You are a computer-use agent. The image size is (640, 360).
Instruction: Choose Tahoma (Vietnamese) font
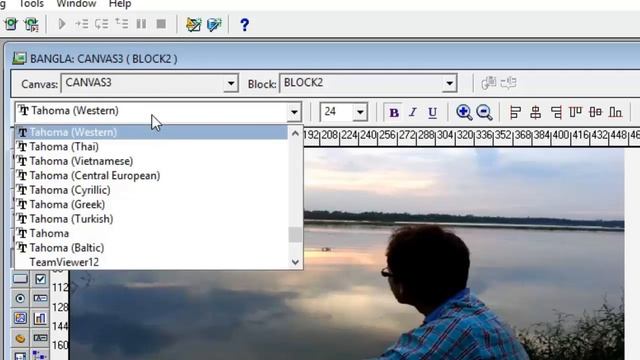pyautogui.click(x=151, y=161)
